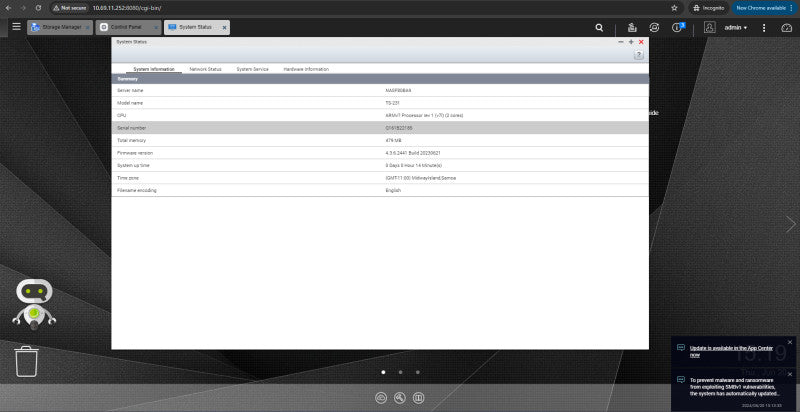Go to the next desktop page arrow
This screenshot has height=412, width=800.
790,224
